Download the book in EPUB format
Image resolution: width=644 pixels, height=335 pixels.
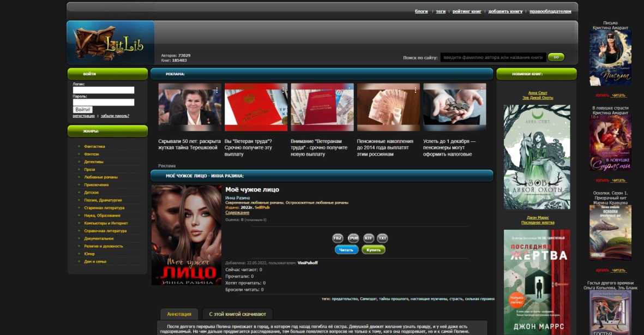[353, 238]
